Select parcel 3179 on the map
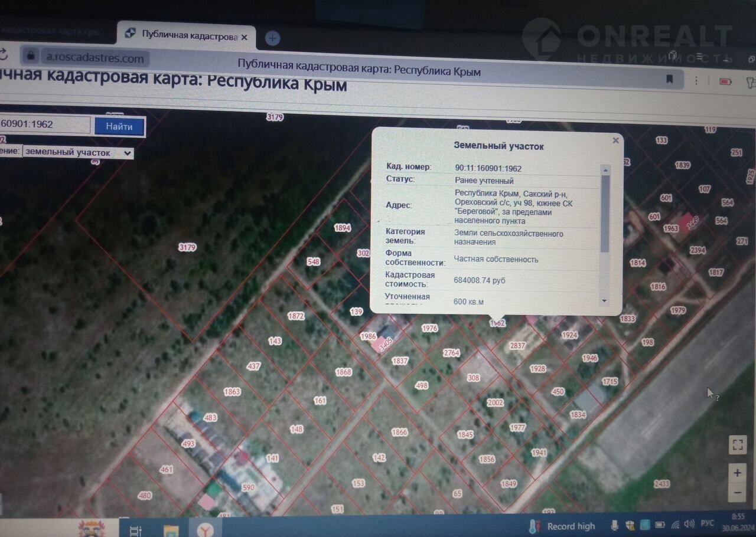The width and height of the screenshot is (756, 537). point(187,247)
